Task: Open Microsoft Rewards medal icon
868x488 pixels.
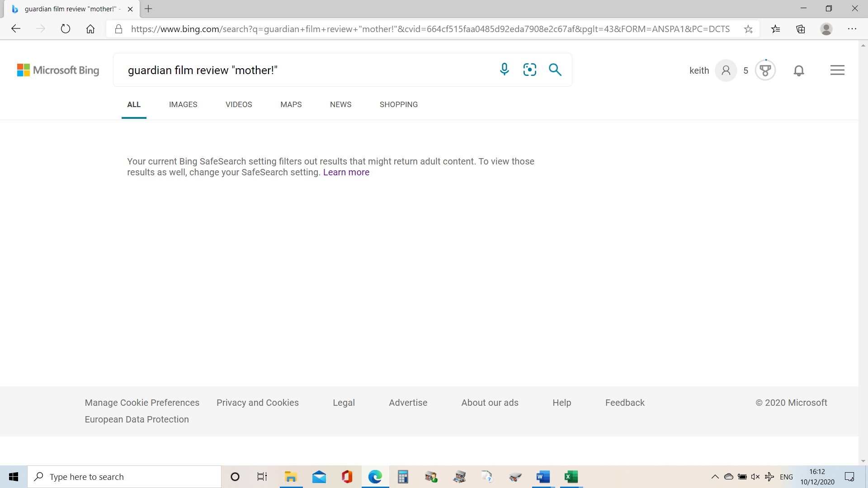Action: pos(765,70)
